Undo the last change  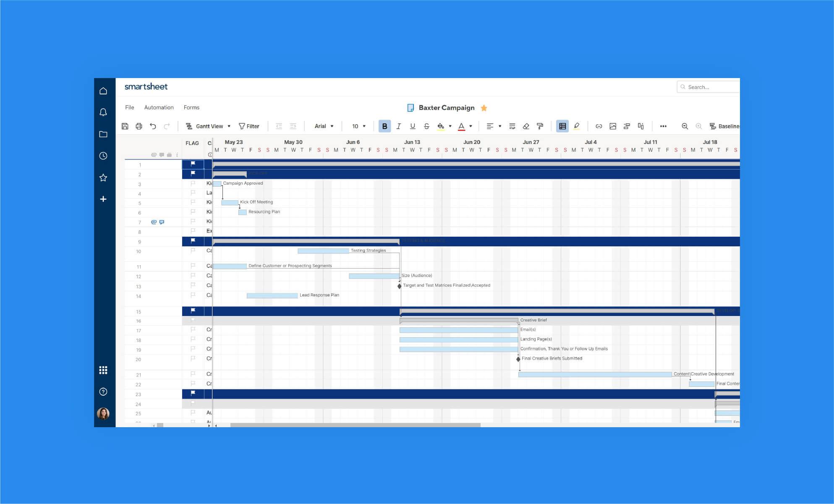click(153, 126)
